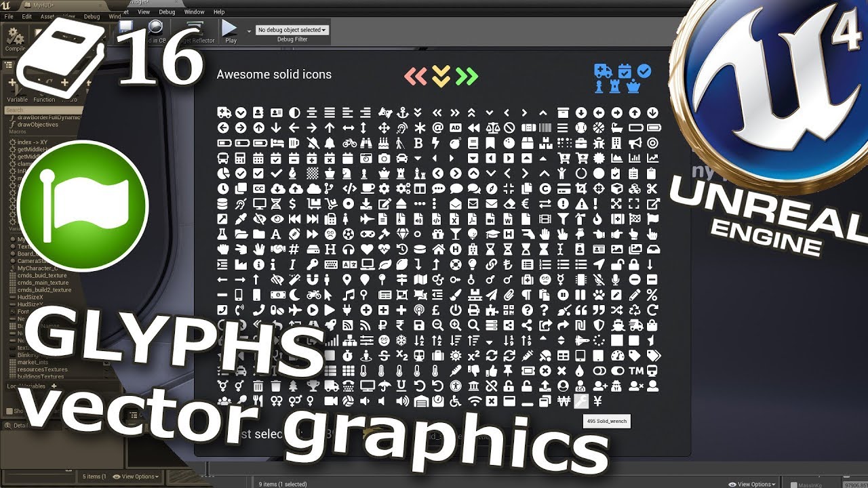Click the ambulance glyph in the icon grid
868x488 pixels.
point(224,113)
